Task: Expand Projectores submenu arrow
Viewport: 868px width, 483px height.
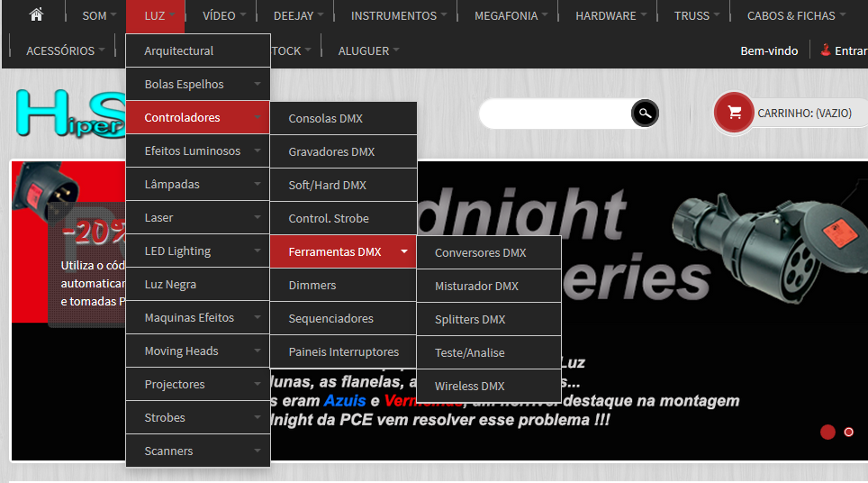Action: coord(258,384)
